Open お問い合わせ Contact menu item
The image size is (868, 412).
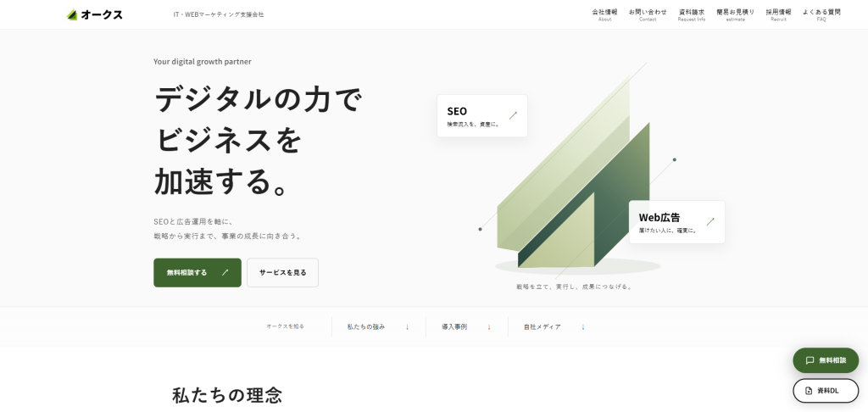648,15
